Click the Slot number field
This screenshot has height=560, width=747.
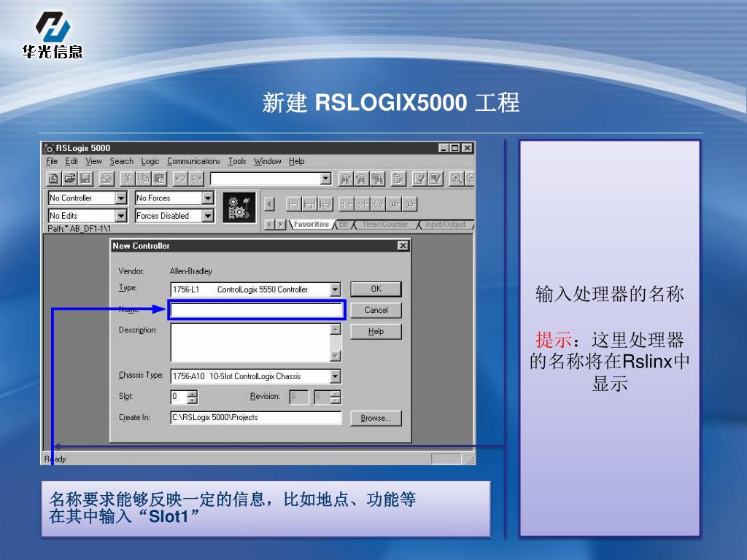click(179, 397)
